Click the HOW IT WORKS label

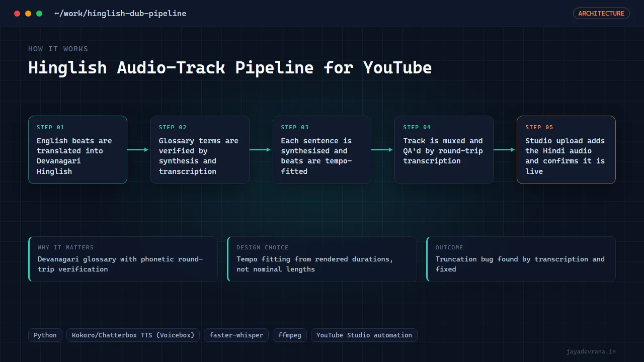pos(58,49)
